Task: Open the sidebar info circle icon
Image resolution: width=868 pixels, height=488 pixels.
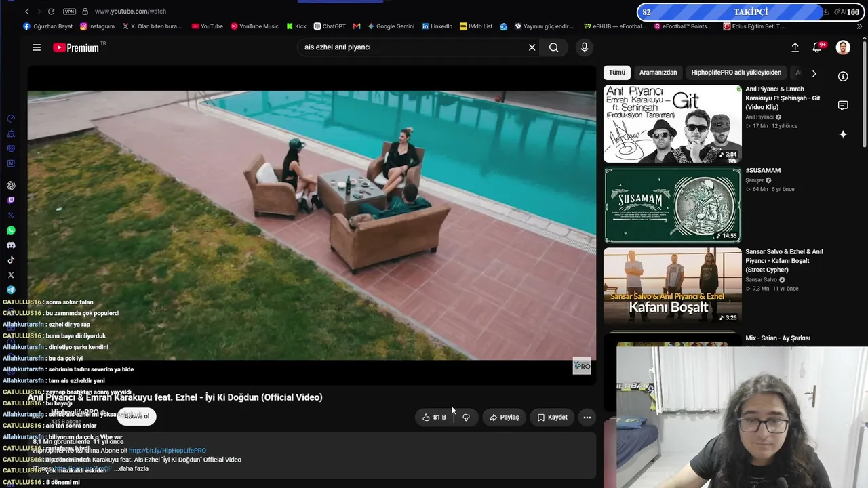Action: click(843, 77)
